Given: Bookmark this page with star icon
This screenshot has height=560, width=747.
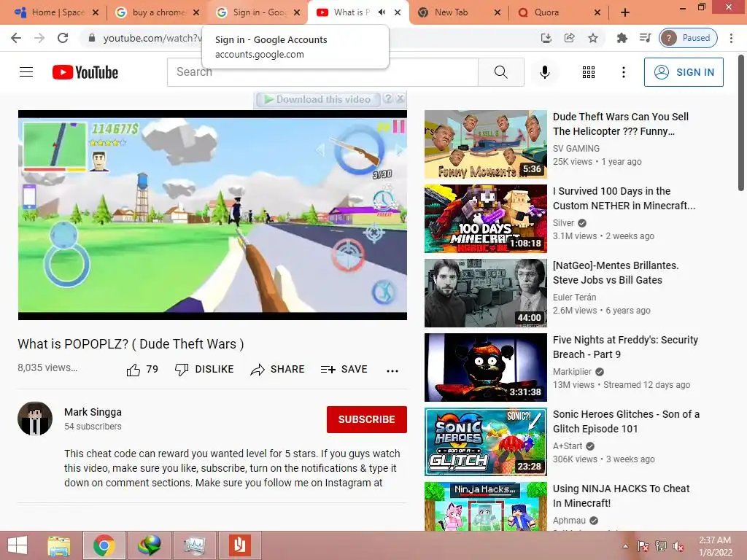Looking at the screenshot, I should pyautogui.click(x=592, y=38).
